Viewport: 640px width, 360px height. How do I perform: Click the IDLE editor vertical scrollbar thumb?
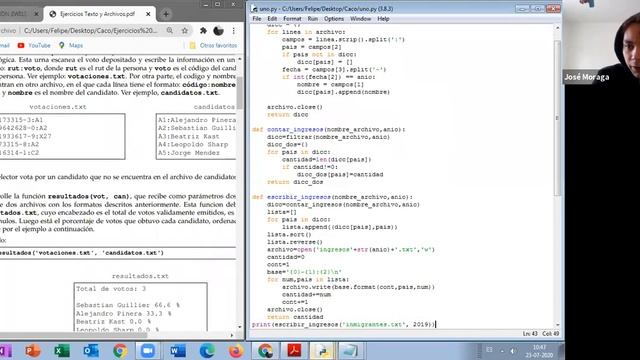(558, 118)
